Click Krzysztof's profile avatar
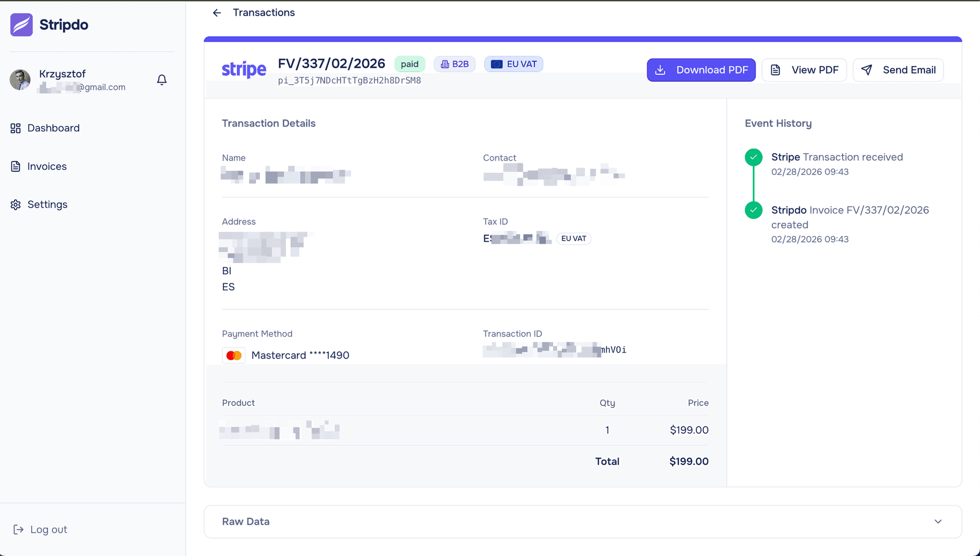The height and width of the screenshot is (556, 980). 20,80
